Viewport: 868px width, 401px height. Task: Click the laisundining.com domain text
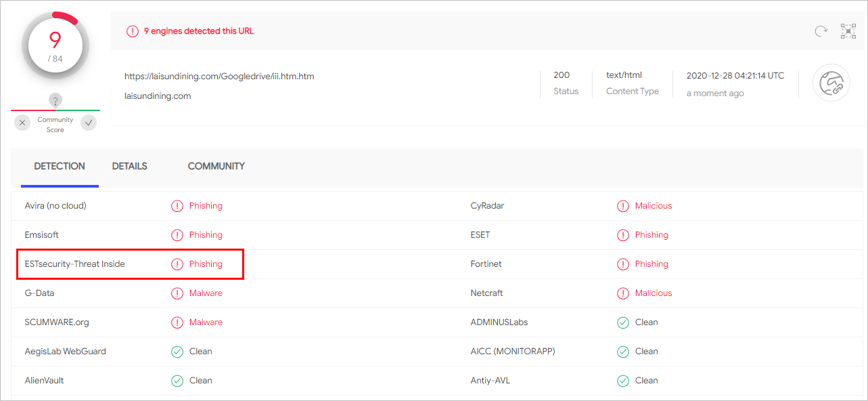tap(158, 96)
